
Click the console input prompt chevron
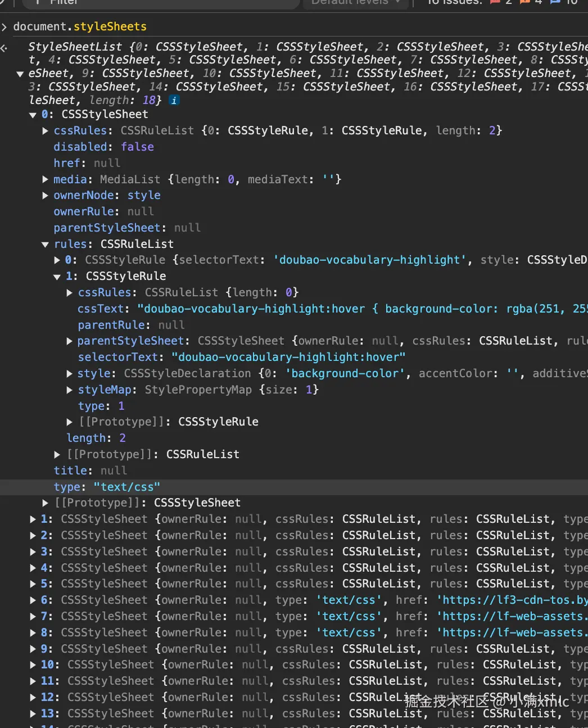[4, 26]
